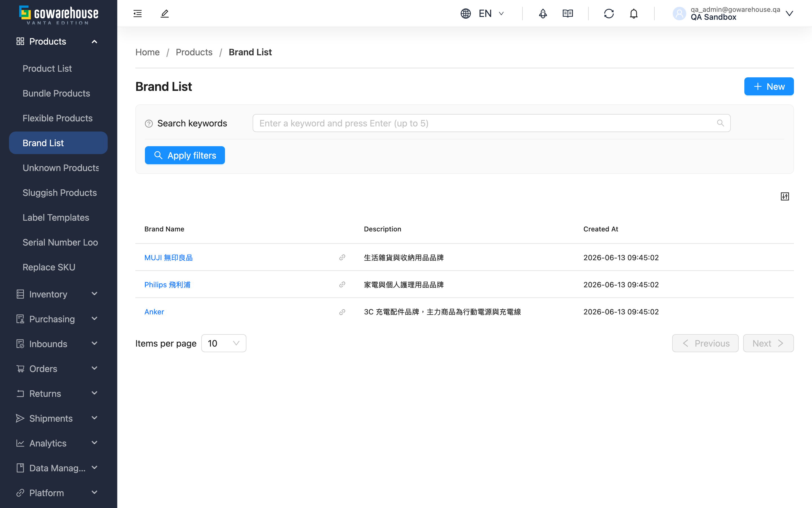This screenshot has height=508, width=812.
Task: Click the Orders cart icon in sidebar
Action: (x=20, y=369)
